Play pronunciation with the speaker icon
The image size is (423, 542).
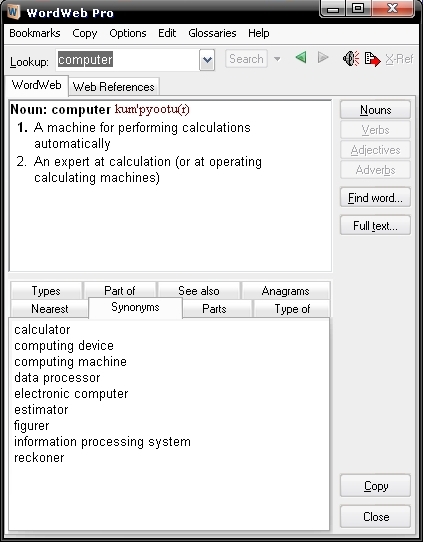coord(351,58)
